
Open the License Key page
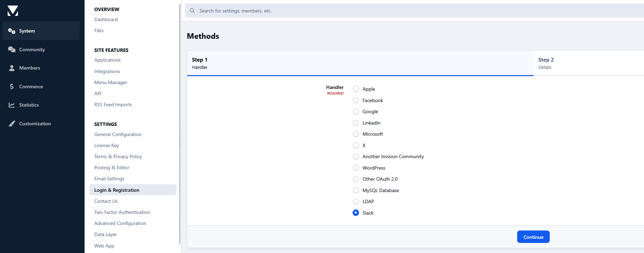[106, 145]
